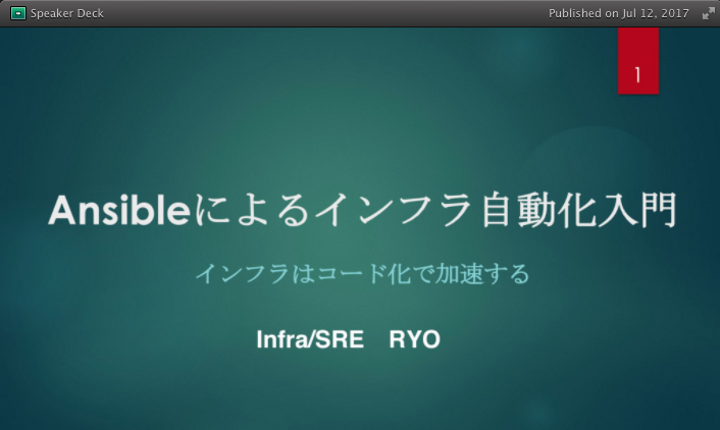The image size is (720, 430).
Task: Click the author text 'Infra/SRE RYO'
Action: tap(348, 339)
